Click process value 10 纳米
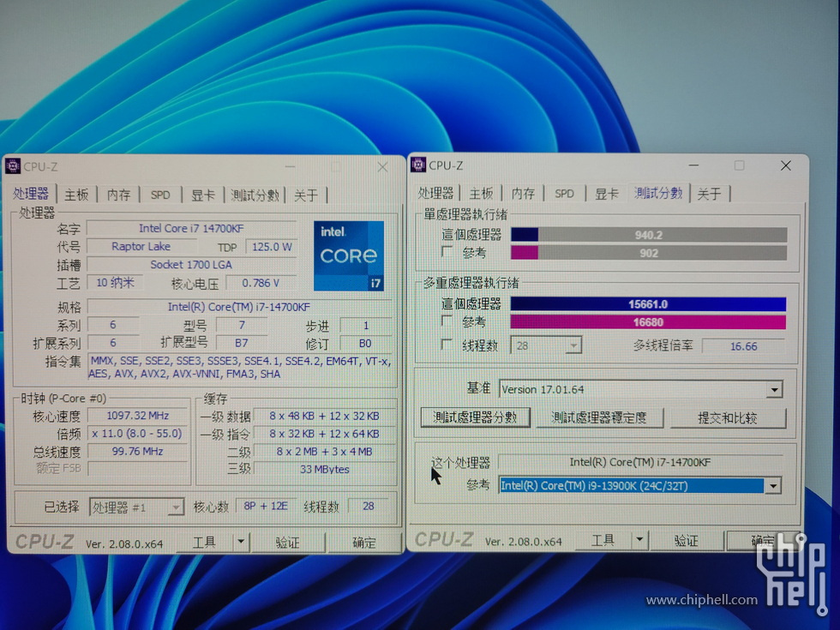This screenshot has height=630, width=840. pyautogui.click(x=115, y=282)
